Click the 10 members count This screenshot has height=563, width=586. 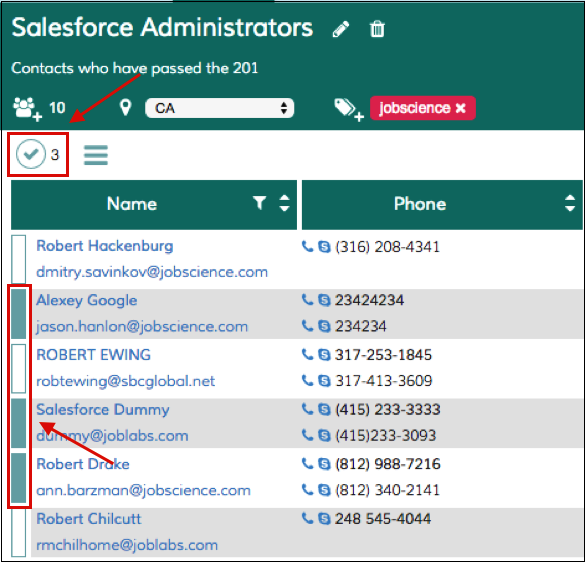57,108
